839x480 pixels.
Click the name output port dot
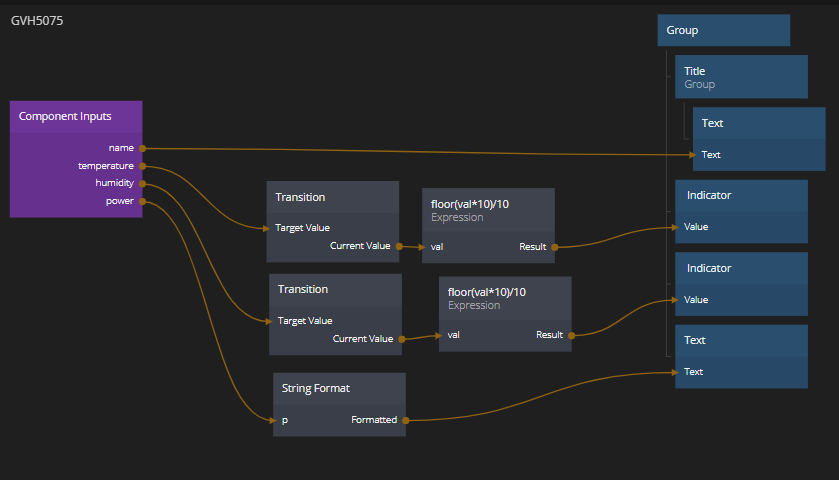tap(143, 148)
